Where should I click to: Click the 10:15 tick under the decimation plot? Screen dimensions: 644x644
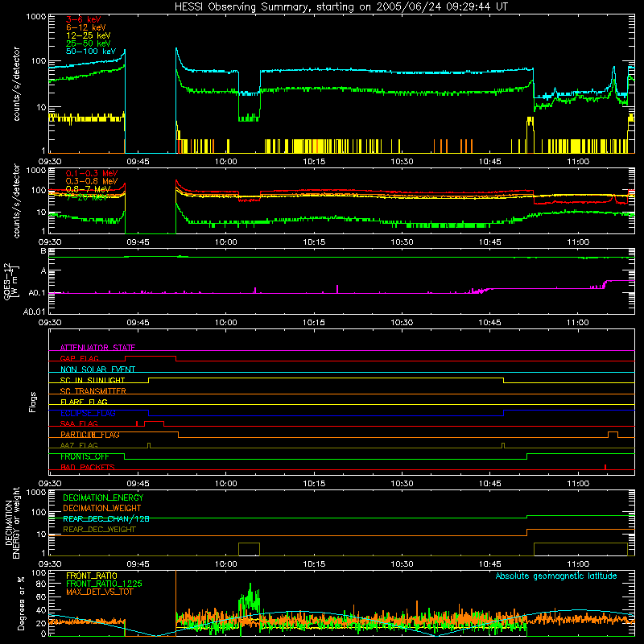314,564
